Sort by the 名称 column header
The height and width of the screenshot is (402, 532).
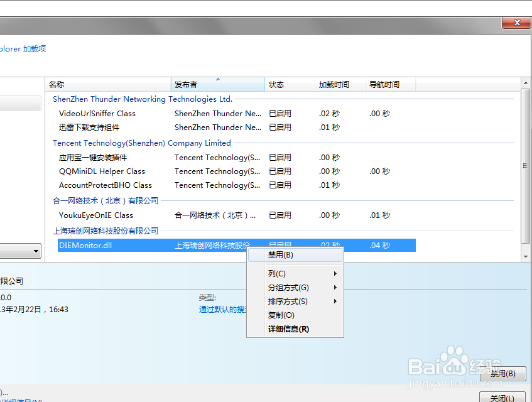(108, 84)
